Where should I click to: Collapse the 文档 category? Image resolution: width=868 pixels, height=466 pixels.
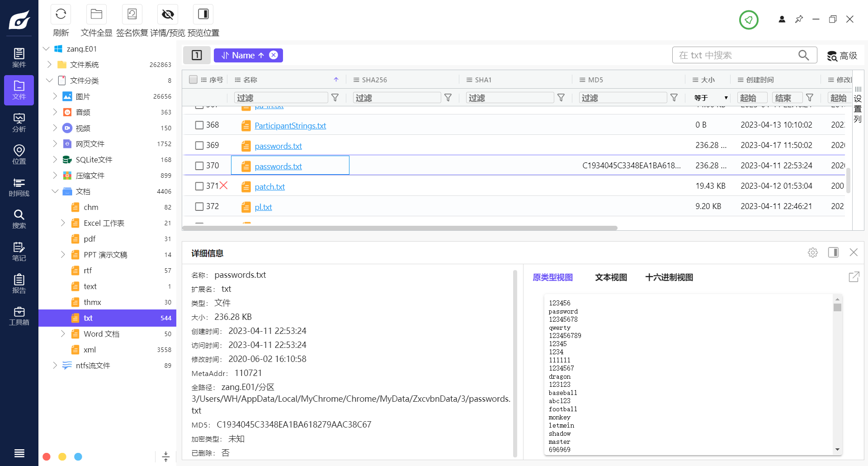[55, 191]
